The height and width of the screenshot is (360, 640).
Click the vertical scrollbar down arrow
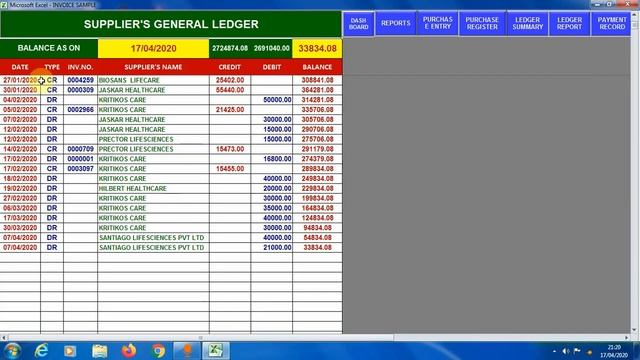click(635, 329)
